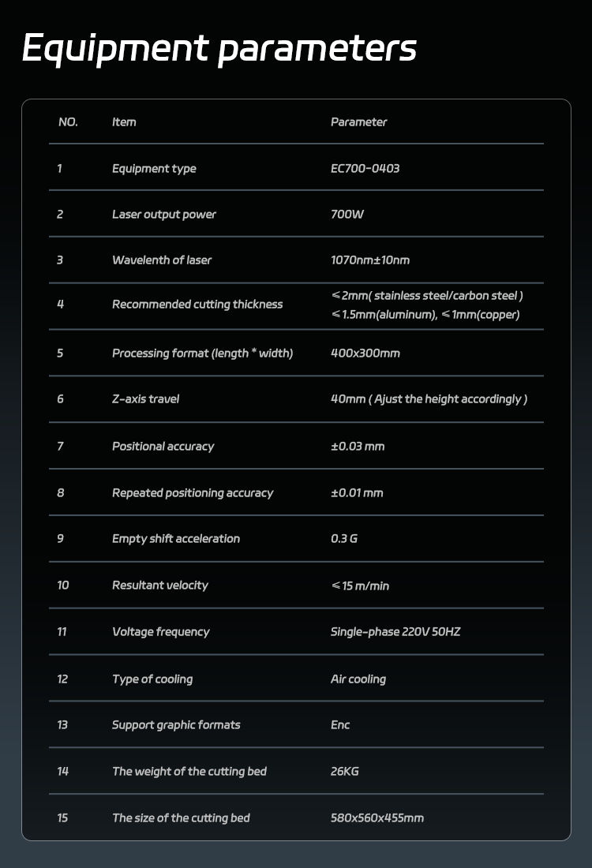Select the Support graphic formats label
592x868 pixels.
176,725
